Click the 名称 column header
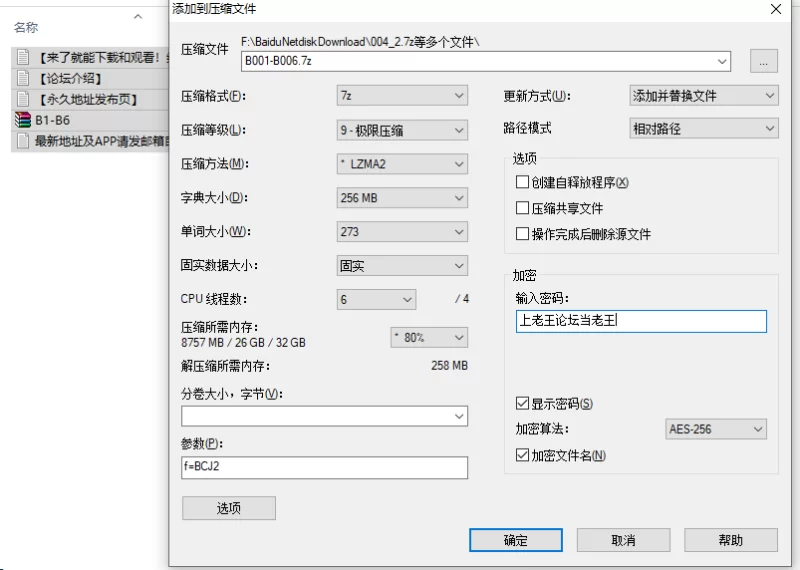Image resolution: width=800 pixels, height=570 pixels. pyautogui.click(x=26, y=28)
